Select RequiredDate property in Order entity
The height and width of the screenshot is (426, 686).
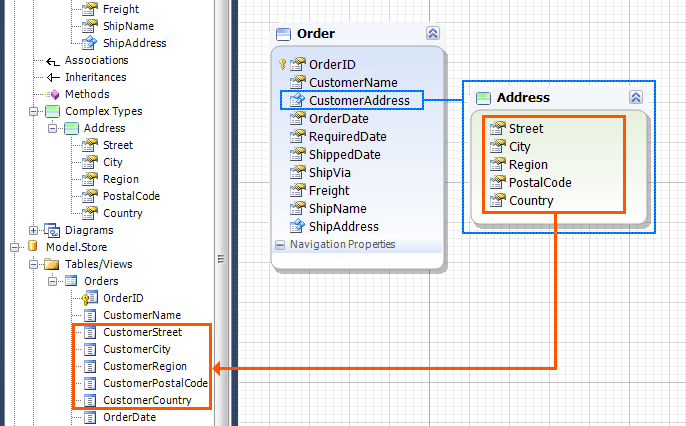coord(347,136)
